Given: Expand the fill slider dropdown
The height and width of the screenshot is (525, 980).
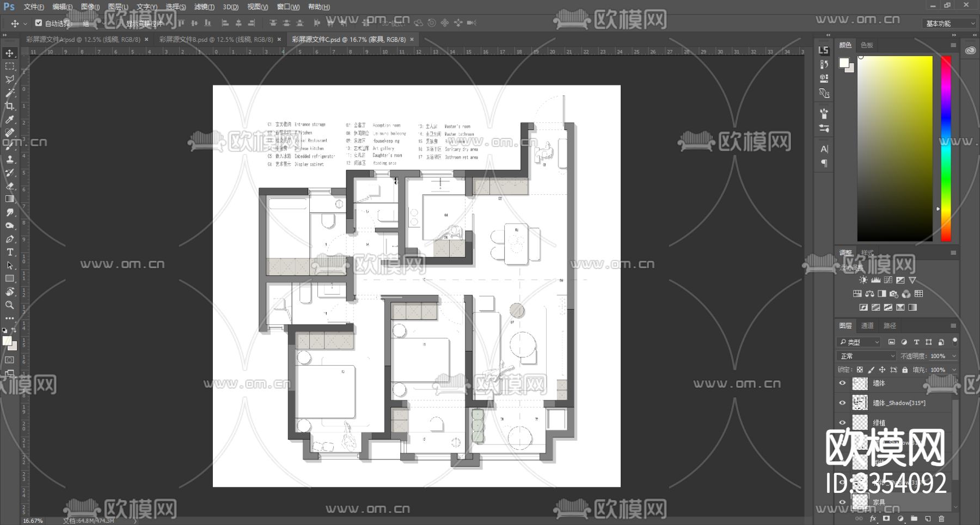Looking at the screenshot, I should (954, 370).
